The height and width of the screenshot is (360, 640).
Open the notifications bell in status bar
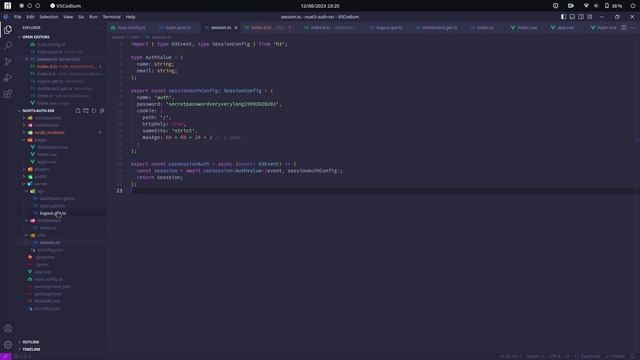[x=633, y=356]
